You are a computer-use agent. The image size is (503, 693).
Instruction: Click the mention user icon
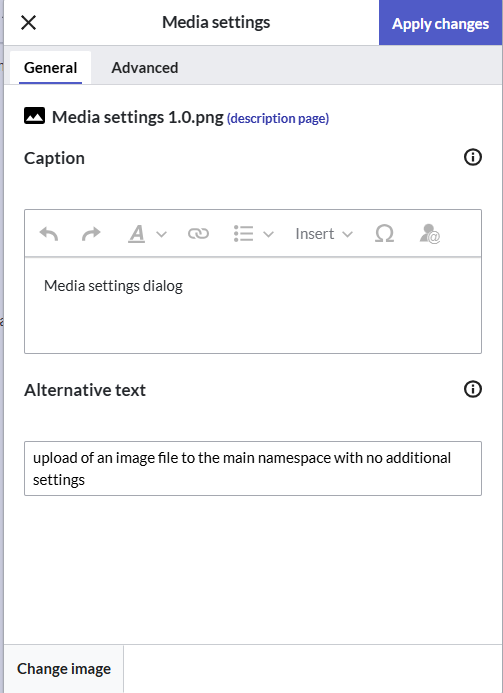(x=429, y=233)
